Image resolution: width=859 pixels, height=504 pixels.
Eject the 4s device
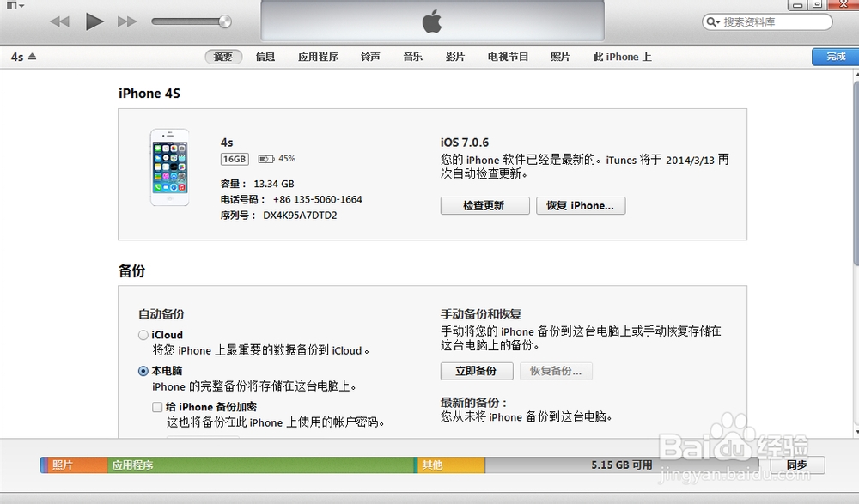[33, 57]
